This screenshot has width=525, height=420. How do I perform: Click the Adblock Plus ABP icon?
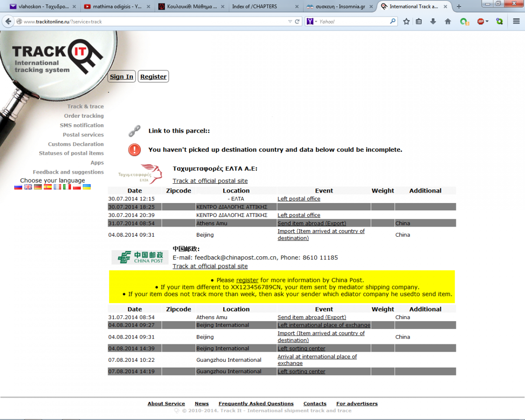(x=481, y=21)
